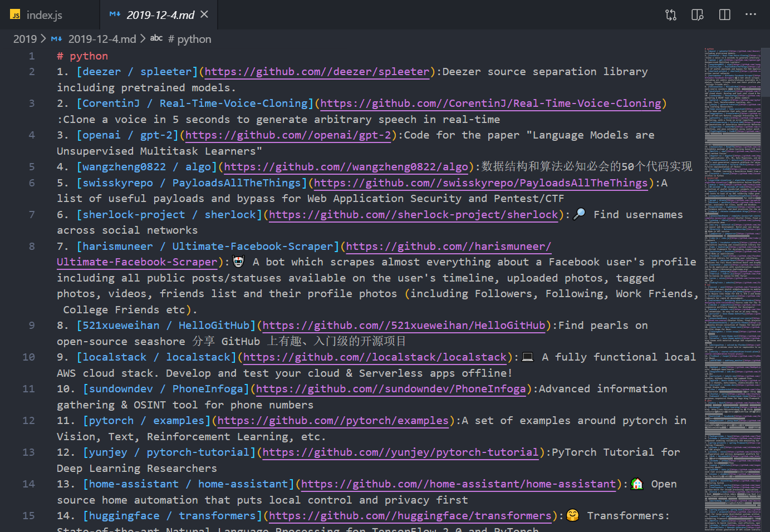Click line number 12 in the gutter
The image size is (770, 532).
29,421
